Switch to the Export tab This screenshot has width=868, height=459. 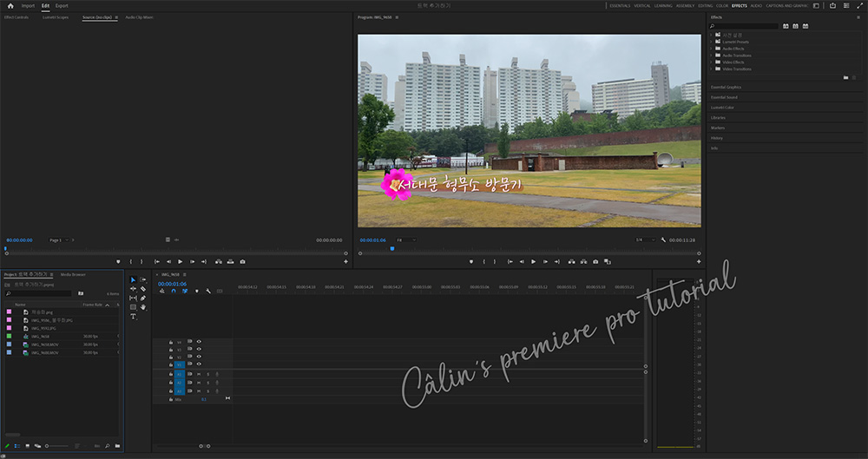pos(62,5)
